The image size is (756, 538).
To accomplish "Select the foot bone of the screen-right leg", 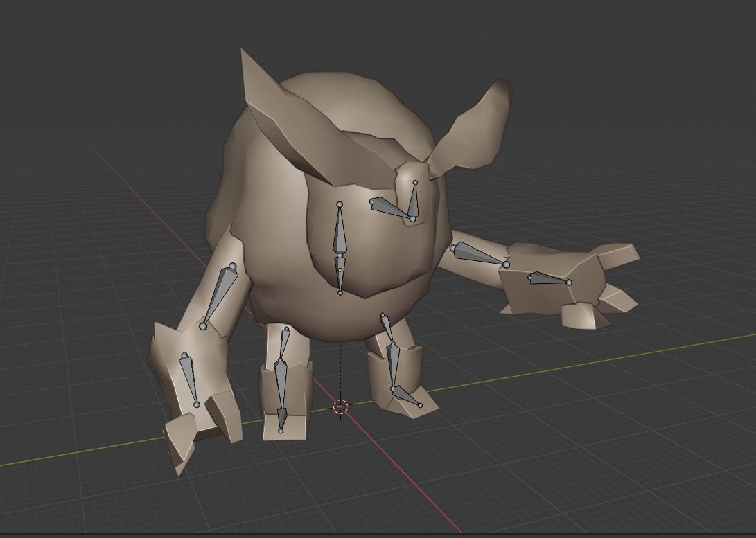I will 406,396.
